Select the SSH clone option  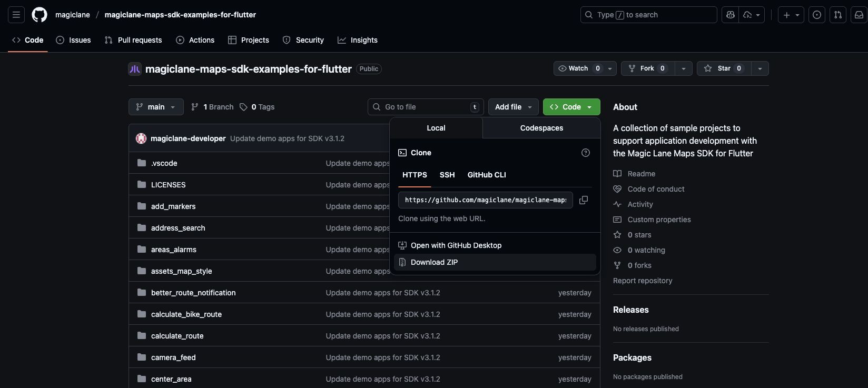[447, 175]
